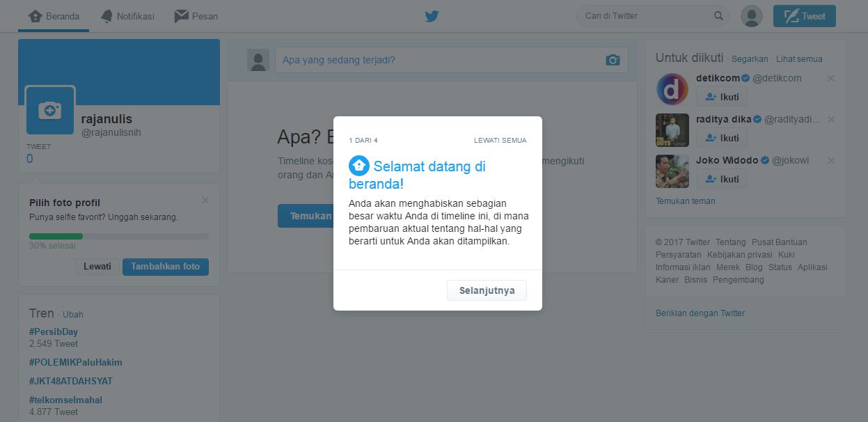This screenshot has width=868, height=422.
Task: Add profile photo via camera placeholder
Action: [x=50, y=110]
